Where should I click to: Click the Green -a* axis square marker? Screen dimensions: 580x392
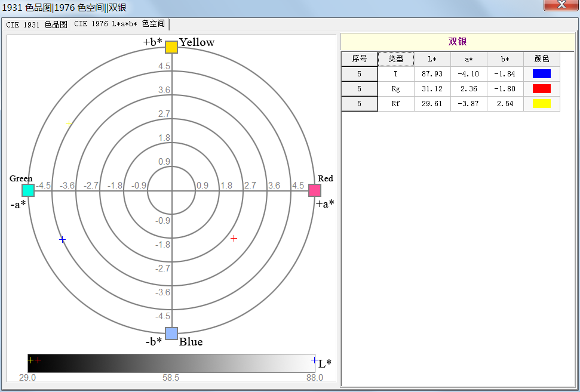28,190
